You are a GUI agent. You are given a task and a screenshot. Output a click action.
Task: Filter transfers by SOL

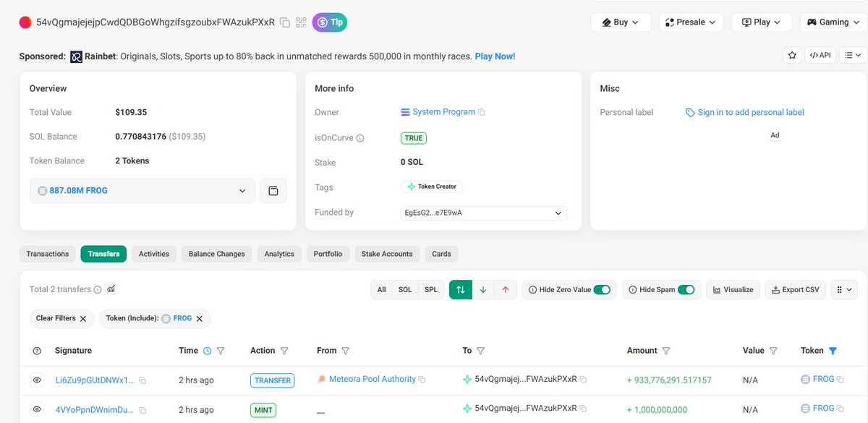405,290
